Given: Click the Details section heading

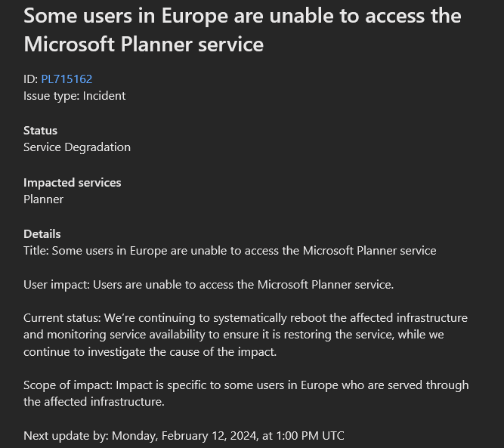Looking at the screenshot, I should [42, 234].
